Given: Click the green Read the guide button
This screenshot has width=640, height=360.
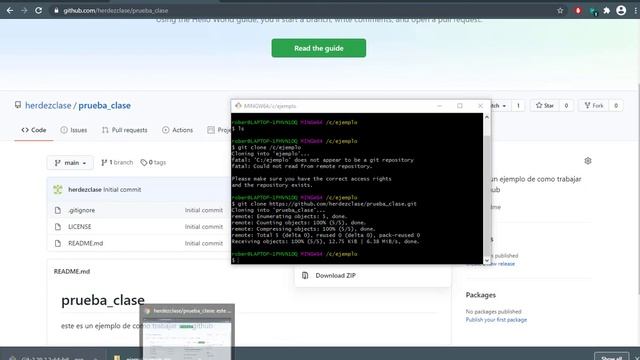Looking at the screenshot, I should pos(319,48).
